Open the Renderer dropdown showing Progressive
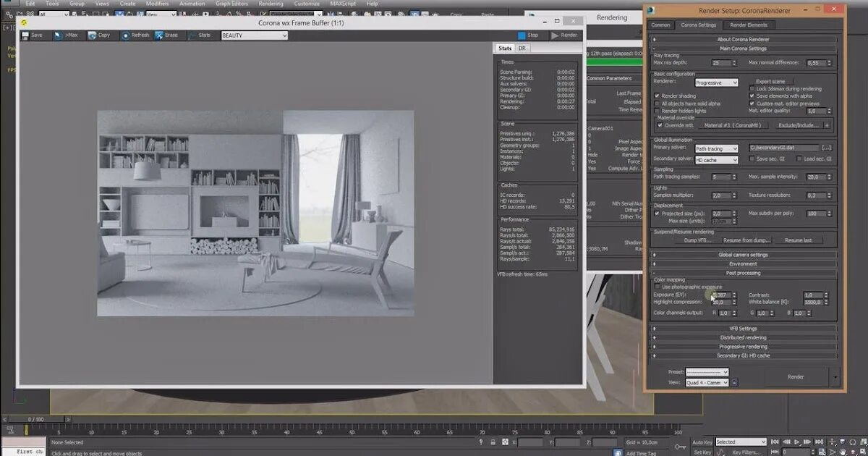The width and height of the screenshot is (868, 456). (716, 83)
